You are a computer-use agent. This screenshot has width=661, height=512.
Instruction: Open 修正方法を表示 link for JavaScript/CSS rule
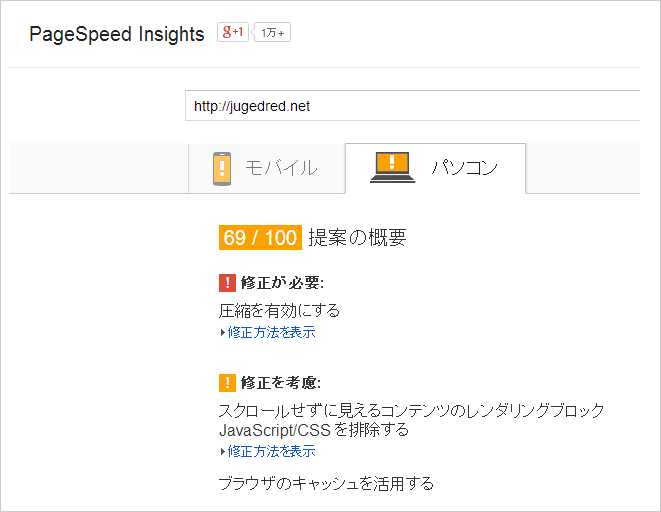271,452
